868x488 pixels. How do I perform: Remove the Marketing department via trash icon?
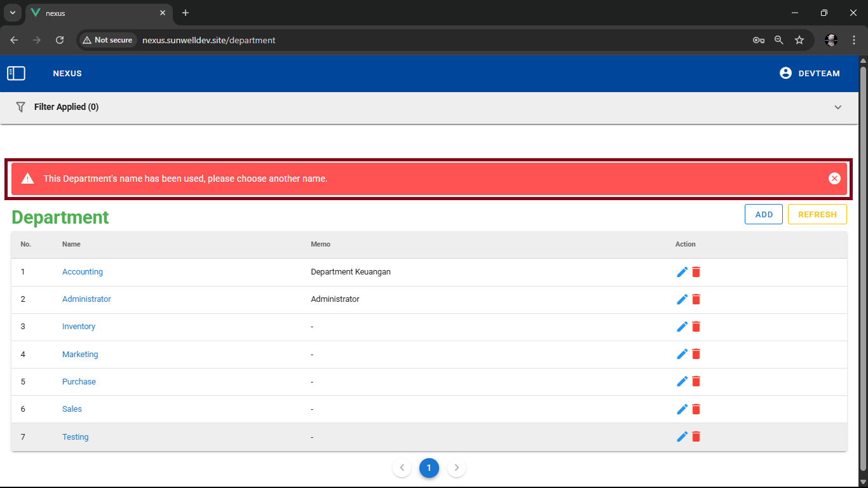click(x=696, y=354)
